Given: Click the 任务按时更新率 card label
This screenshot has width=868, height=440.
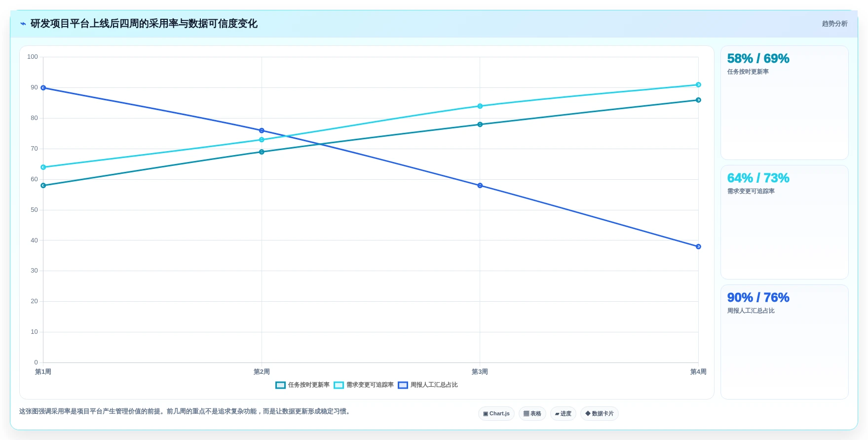Looking at the screenshot, I should click(x=748, y=72).
